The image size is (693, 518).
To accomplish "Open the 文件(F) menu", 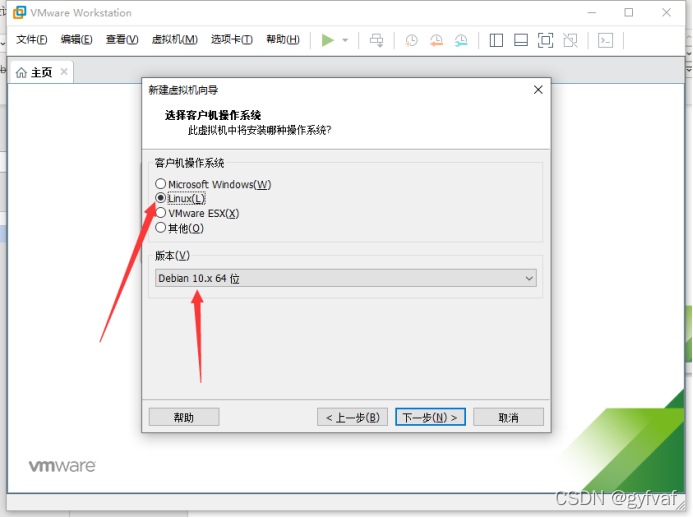I will [31, 40].
